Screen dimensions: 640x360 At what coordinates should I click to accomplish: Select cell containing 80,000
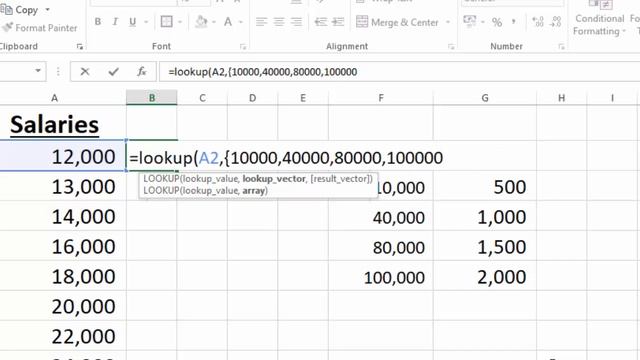click(381, 247)
